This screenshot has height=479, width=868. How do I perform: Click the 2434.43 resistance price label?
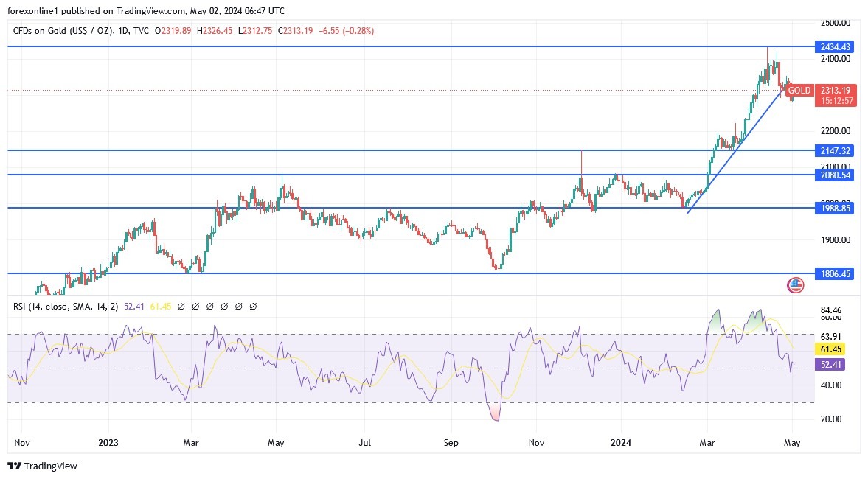(836, 46)
